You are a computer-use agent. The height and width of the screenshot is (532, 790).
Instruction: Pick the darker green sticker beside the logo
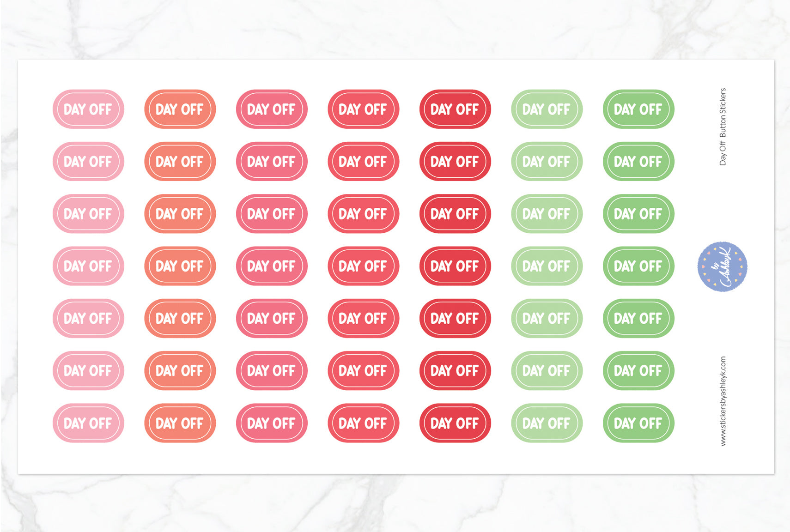638,266
